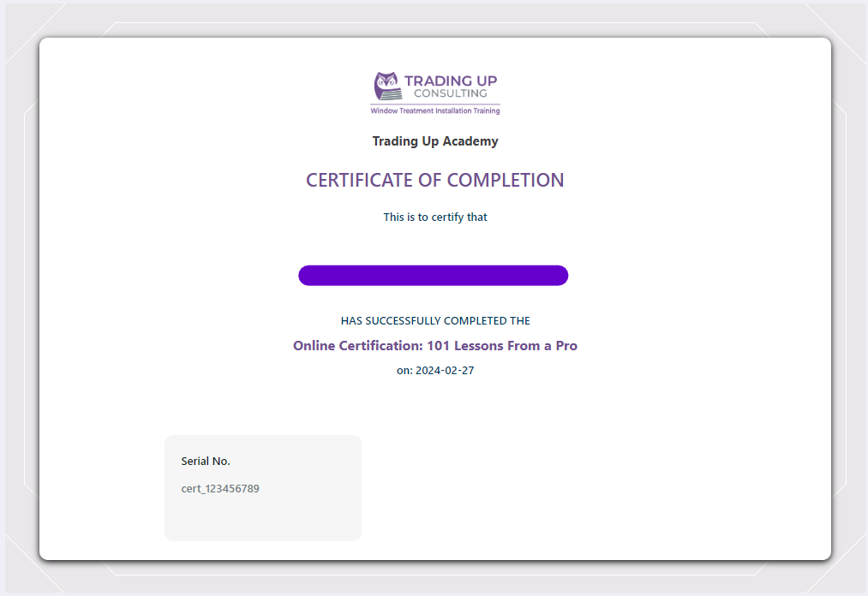
Task: Click the 'CERTIFICATE OF COMPLETION' title
Action: (x=435, y=180)
